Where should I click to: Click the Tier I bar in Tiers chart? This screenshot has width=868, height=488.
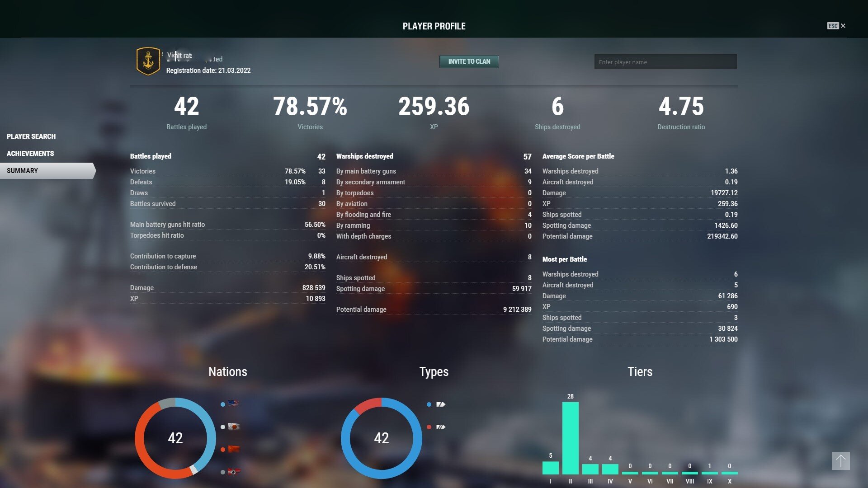550,468
